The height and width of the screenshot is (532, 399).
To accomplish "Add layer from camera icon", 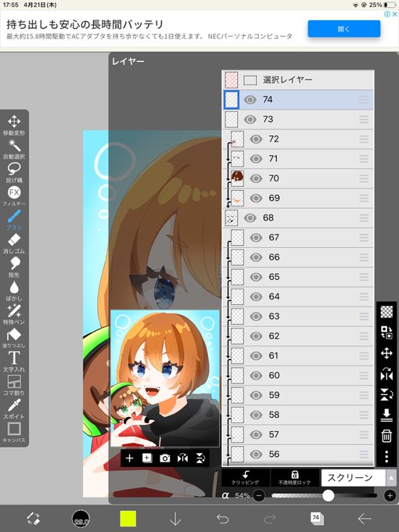I will coord(165,458).
